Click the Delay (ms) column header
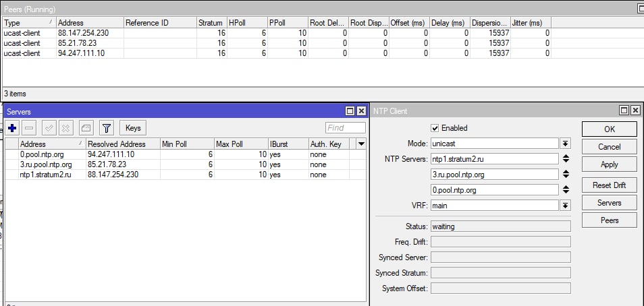 450,23
